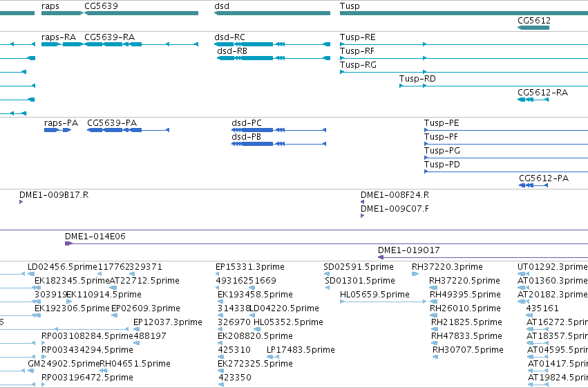Viewport: 588px width, 388px height.
Task: Select the RH30707.5prime EST
Action: (435, 357)
